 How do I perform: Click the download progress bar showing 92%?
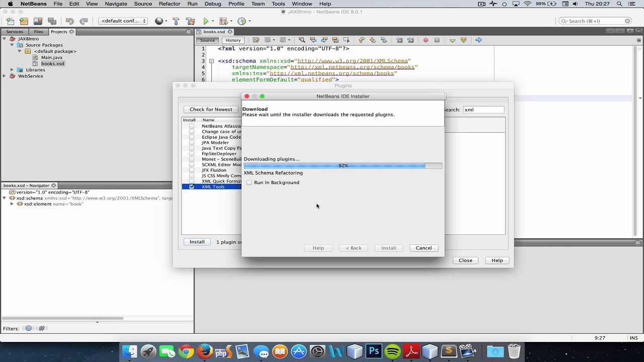(x=343, y=165)
